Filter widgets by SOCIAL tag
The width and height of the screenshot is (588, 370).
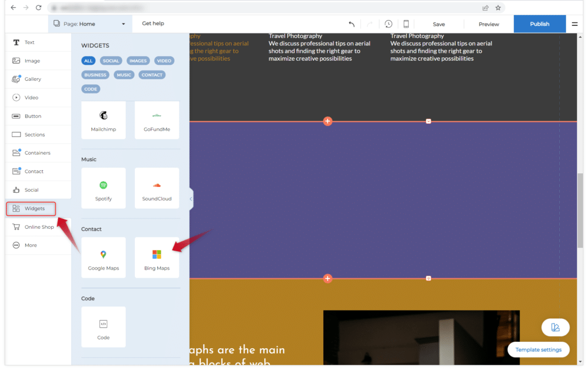111,61
